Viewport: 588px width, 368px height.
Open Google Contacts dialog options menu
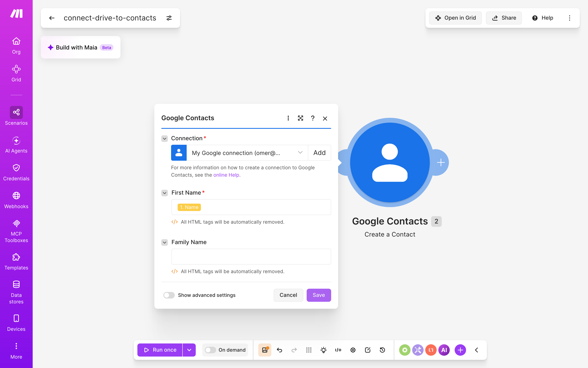[288, 118]
